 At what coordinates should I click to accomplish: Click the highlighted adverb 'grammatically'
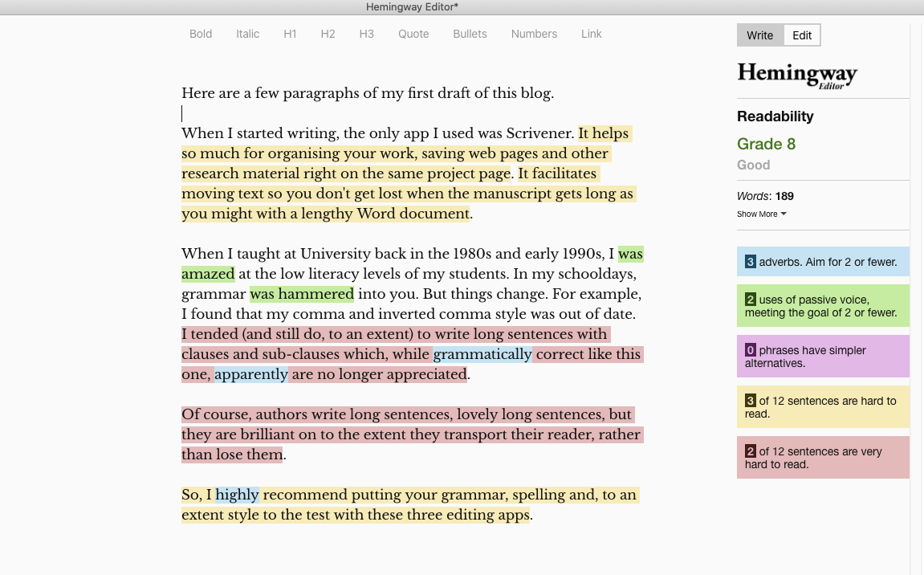(482, 354)
